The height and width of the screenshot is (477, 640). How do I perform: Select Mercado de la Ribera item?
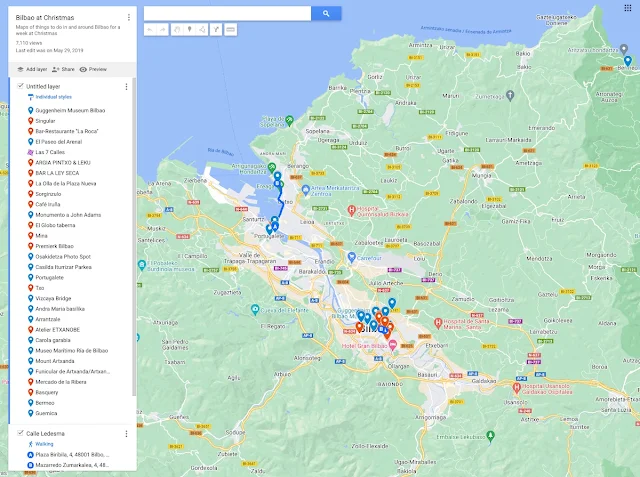[61, 382]
